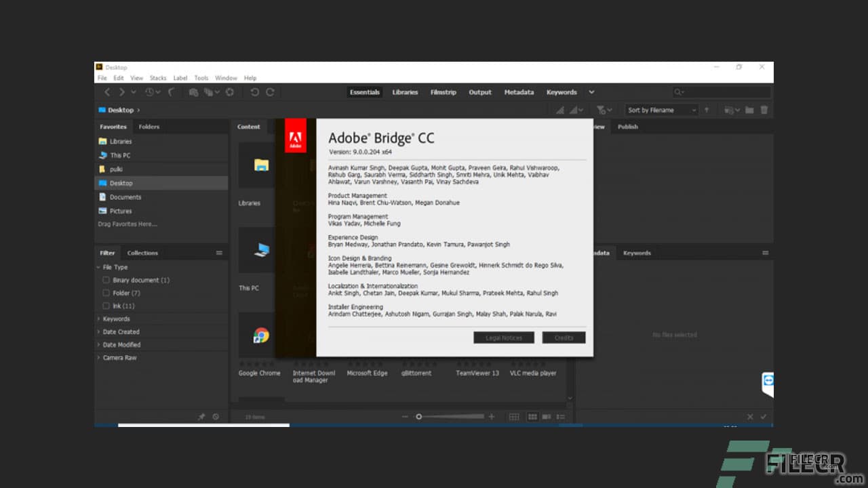Image resolution: width=868 pixels, height=488 pixels.
Task: Click the Rotate clockwise icon
Action: pos(271,92)
